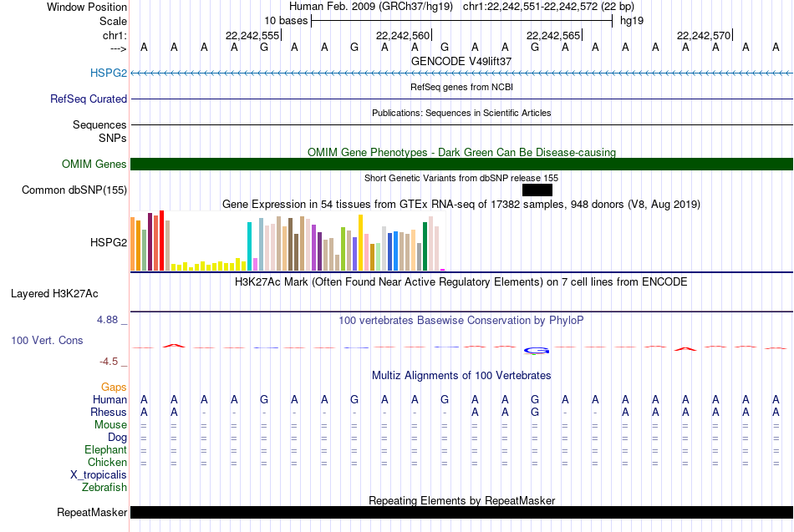794x532 pixels.
Task: Open Publications: Sequences in Scientific Articles title
Action: coord(461,113)
